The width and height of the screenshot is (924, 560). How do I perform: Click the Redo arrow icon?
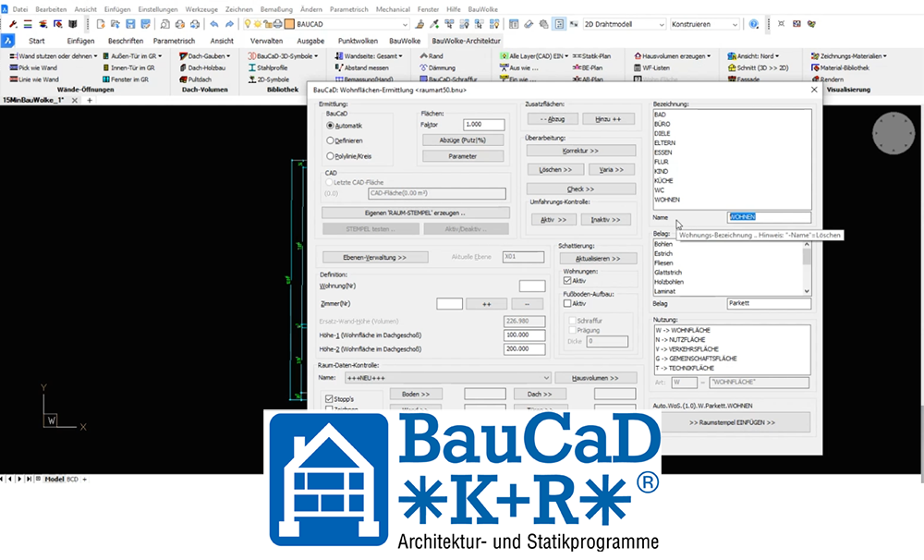click(x=229, y=24)
